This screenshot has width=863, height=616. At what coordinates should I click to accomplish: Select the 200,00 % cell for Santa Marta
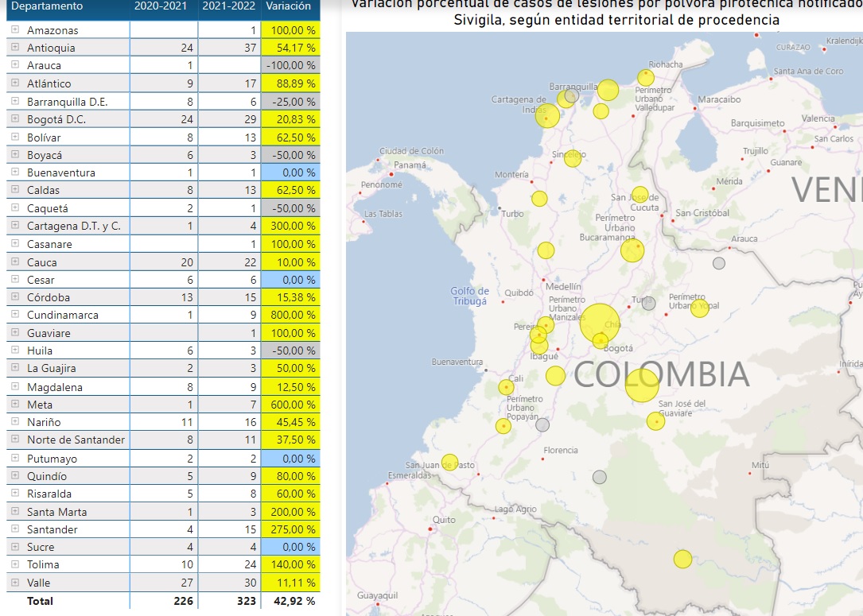tap(290, 512)
